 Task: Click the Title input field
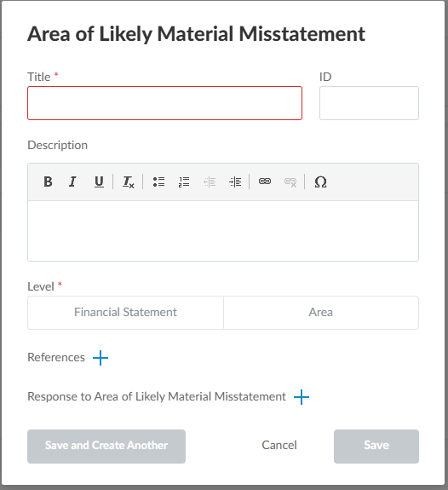pyautogui.click(x=164, y=103)
